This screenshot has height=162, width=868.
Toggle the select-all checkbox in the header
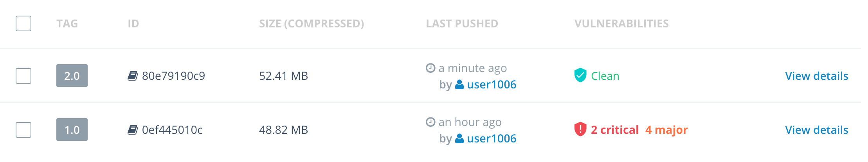pyautogui.click(x=23, y=23)
